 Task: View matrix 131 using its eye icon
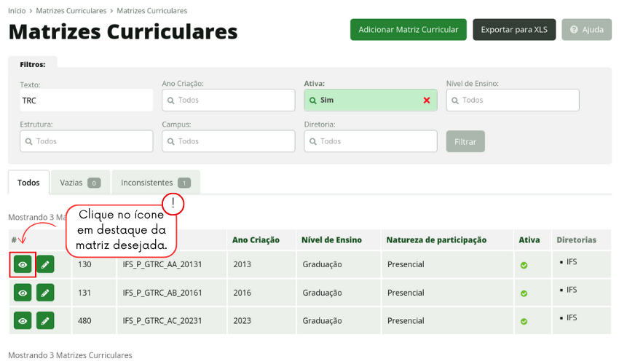tap(23, 293)
